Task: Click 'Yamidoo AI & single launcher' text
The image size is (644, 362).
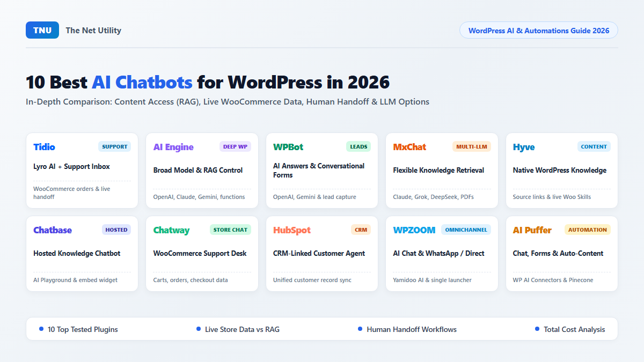Action: 433,280
